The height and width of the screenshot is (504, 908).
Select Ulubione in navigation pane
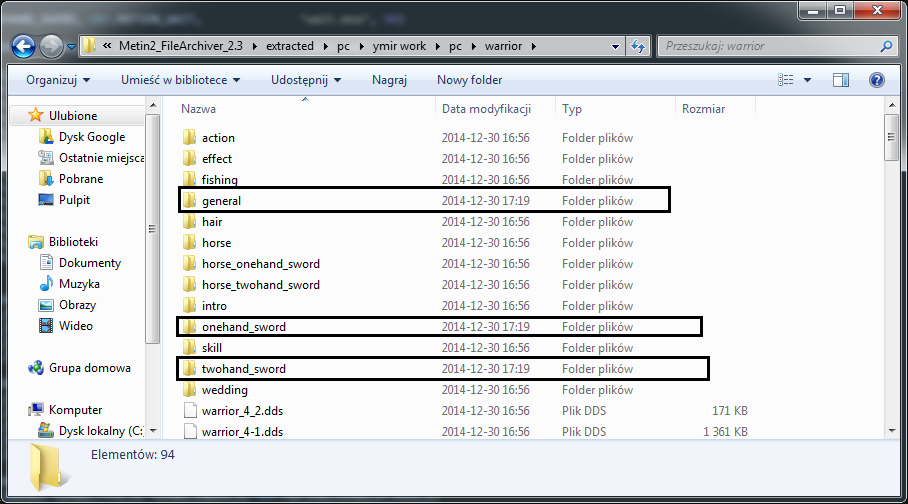click(x=72, y=116)
